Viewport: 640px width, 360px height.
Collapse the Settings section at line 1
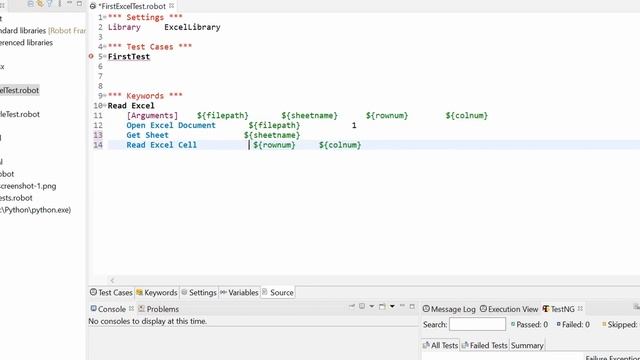click(105, 17)
